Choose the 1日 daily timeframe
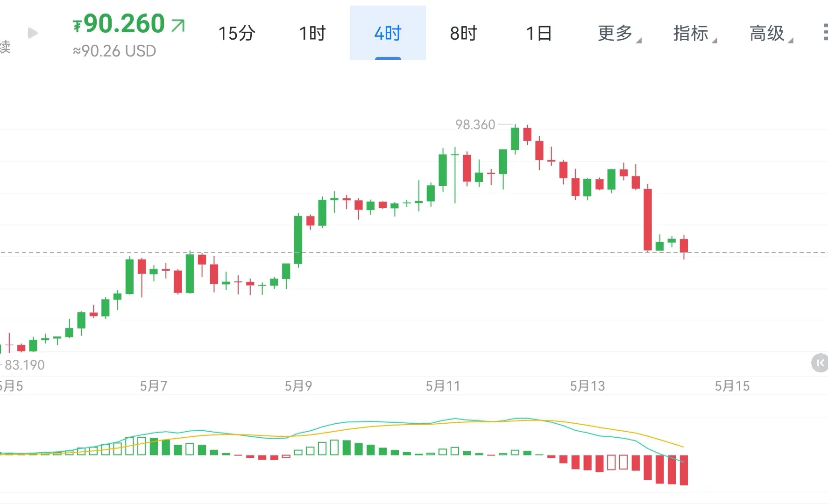The height and width of the screenshot is (504, 828). click(539, 33)
